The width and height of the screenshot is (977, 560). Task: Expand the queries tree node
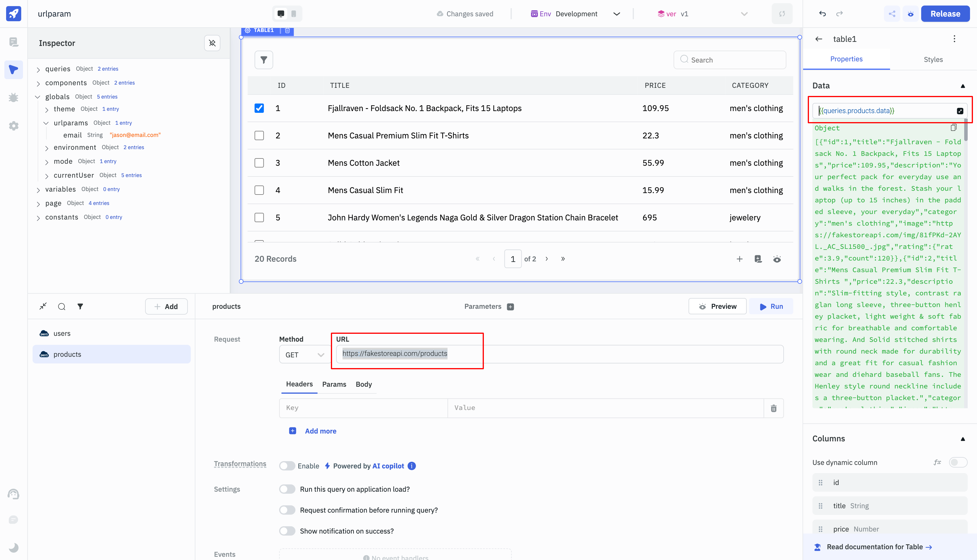(x=38, y=69)
